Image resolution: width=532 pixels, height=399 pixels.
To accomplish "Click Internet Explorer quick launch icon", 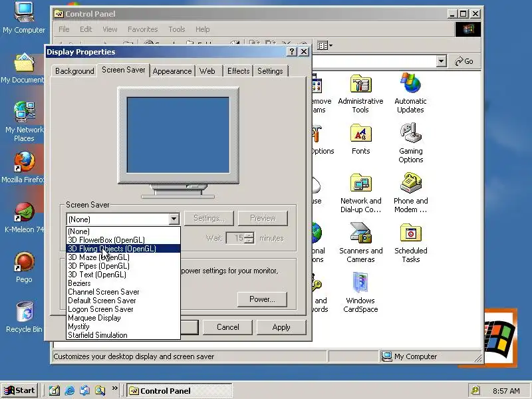I will tap(70, 390).
